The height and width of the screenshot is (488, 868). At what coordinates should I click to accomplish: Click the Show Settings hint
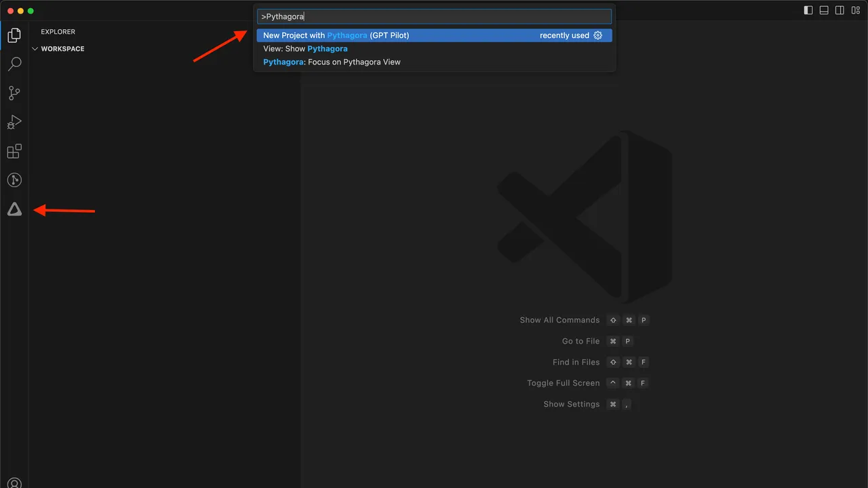(x=572, y=404)
